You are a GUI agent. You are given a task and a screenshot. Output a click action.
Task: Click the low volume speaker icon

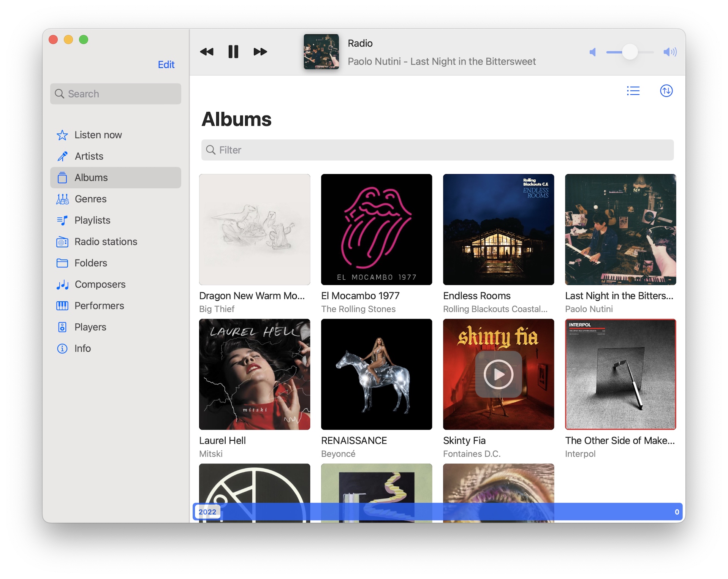(x=592, y=52)
